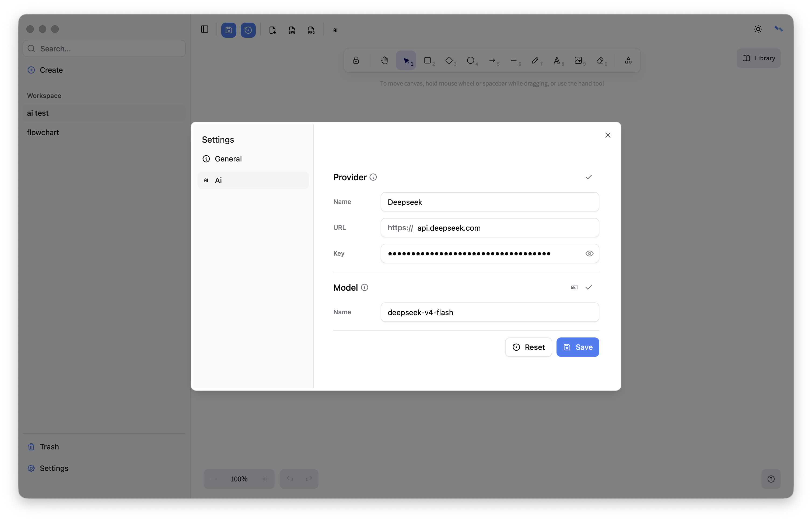Select the Hand pan tool
Image resolution: width=812 pixels, height=521 pixels.
click(384, 61)
